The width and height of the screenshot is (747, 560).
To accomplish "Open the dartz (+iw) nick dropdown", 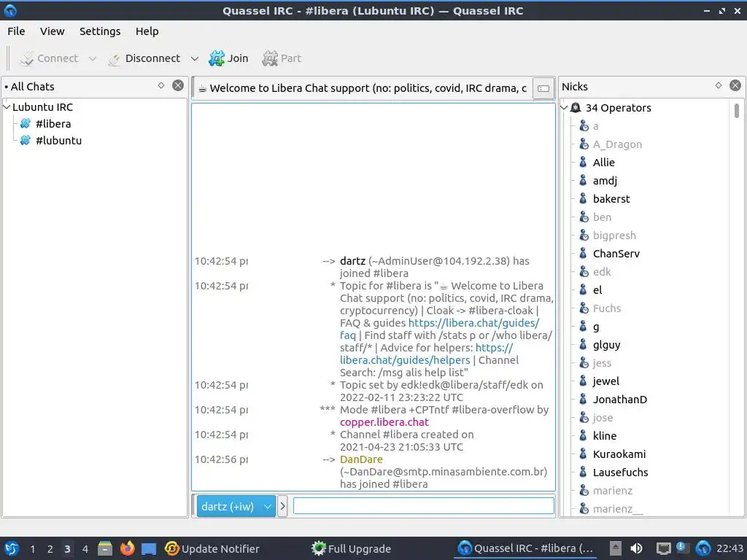I will pos(236,506).
